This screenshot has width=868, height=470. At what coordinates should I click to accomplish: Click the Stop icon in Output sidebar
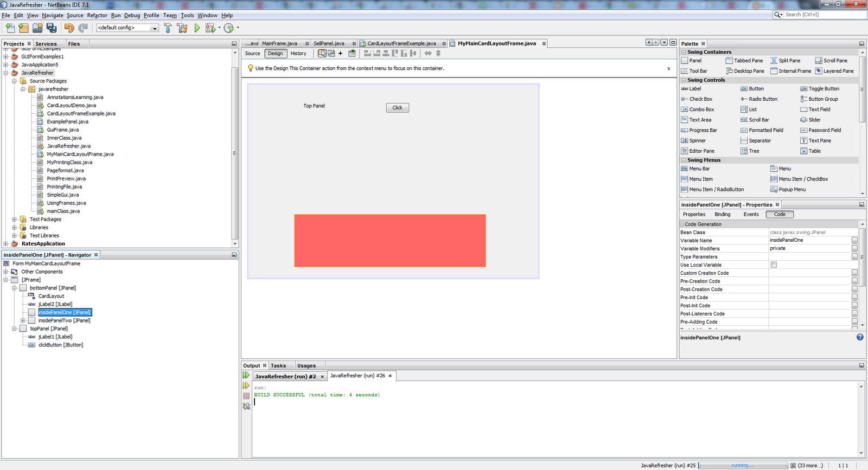pos(246,396)
